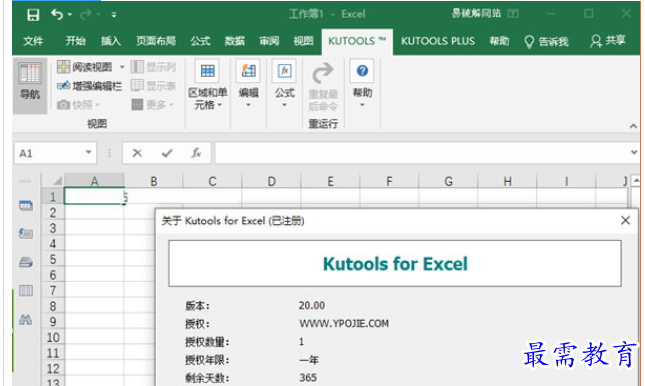Open the workbook and sheet navigation pane icon
This screenshot has height=386, width=645.
pos(26,205)
